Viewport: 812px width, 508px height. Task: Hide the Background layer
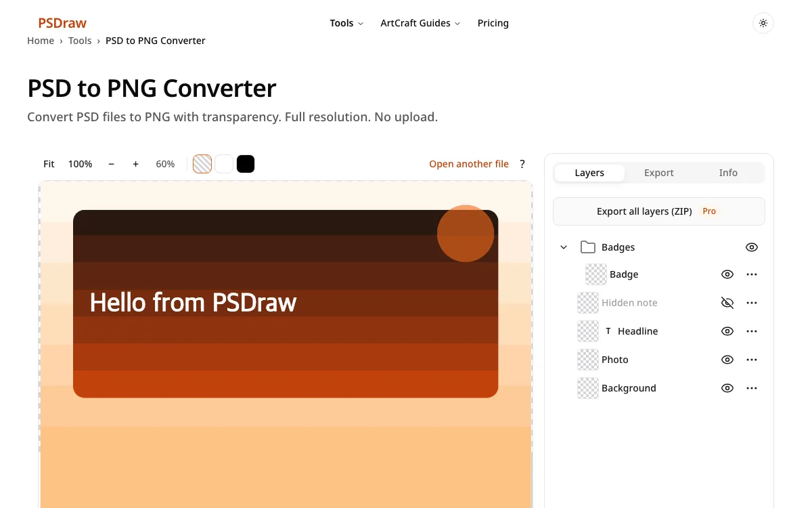[727, 388]
